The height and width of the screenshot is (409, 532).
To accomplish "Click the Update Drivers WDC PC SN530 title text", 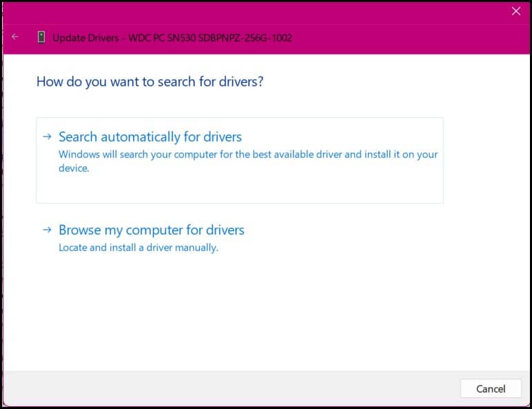I will [x=172, y=38].
